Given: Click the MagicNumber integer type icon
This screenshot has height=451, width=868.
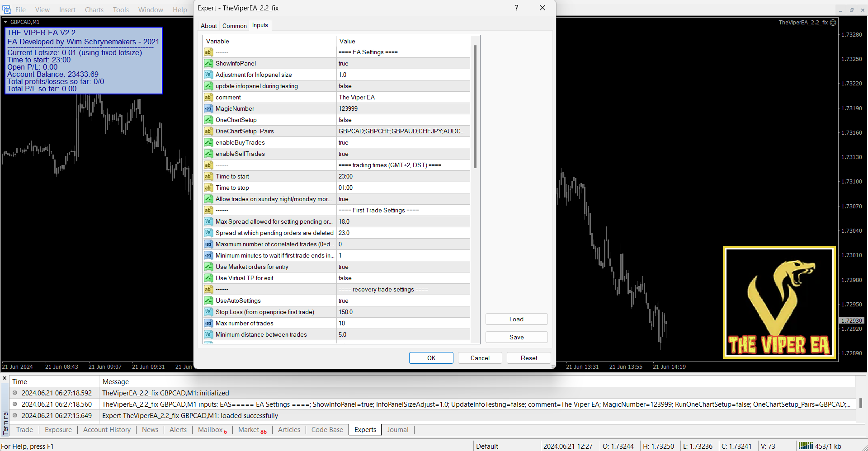Looking at the screenshot, I should pos(208,108).
